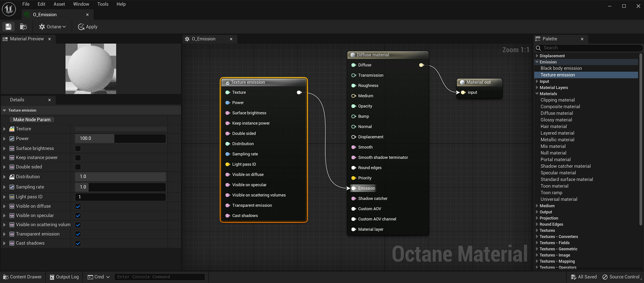Open the Octane dropdown menu
644x283 pixels.
point(52,27)
